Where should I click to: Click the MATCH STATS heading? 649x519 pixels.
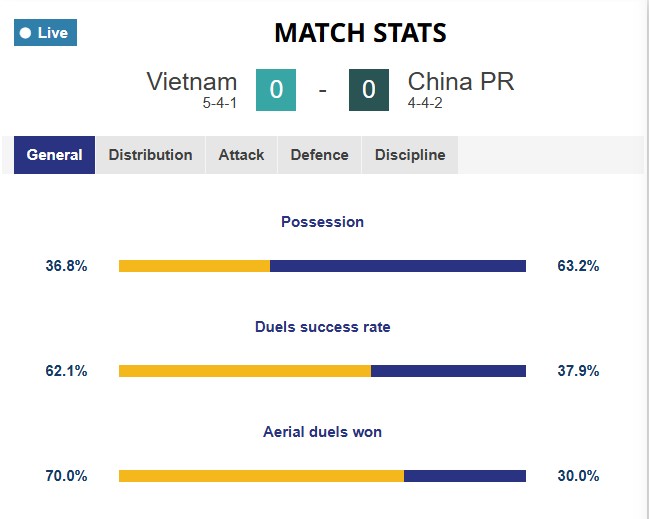click(360, 33)
